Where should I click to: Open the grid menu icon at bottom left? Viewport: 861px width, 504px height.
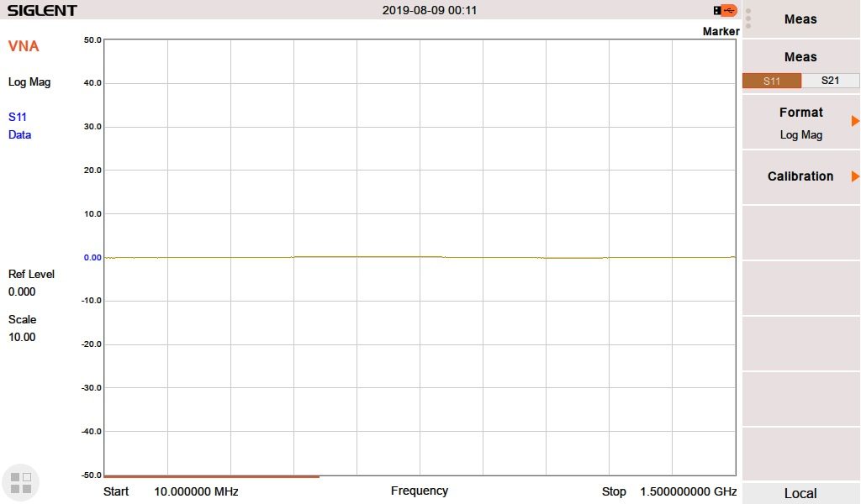tap(20, 481)
